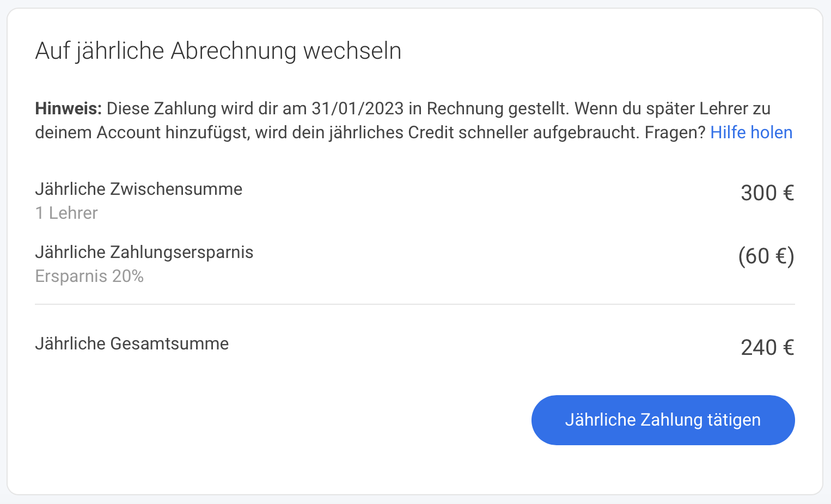Select the 1 Lehrer subtext
The width and height of the screenshot is (831, 504).
point(66,213)
